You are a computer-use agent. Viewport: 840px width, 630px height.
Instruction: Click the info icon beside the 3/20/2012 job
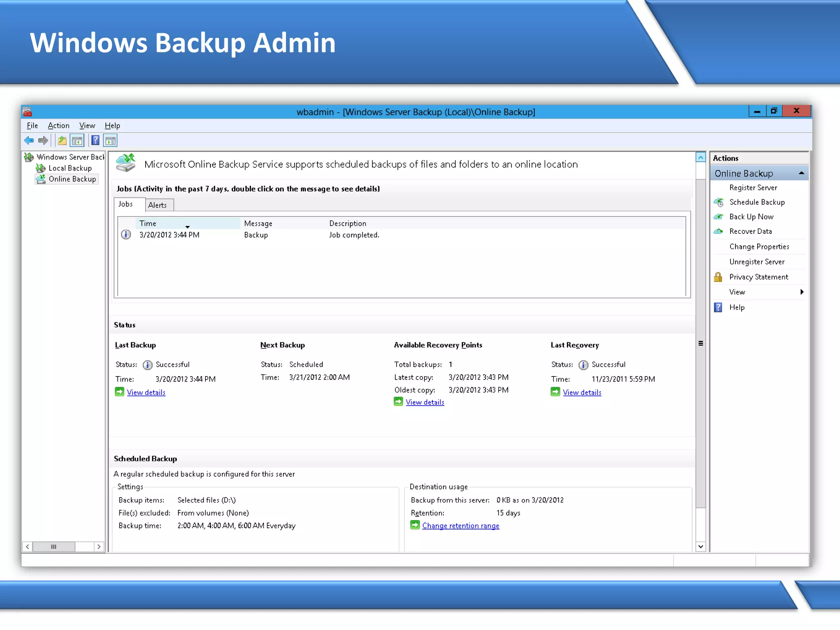tap(126, 235)
